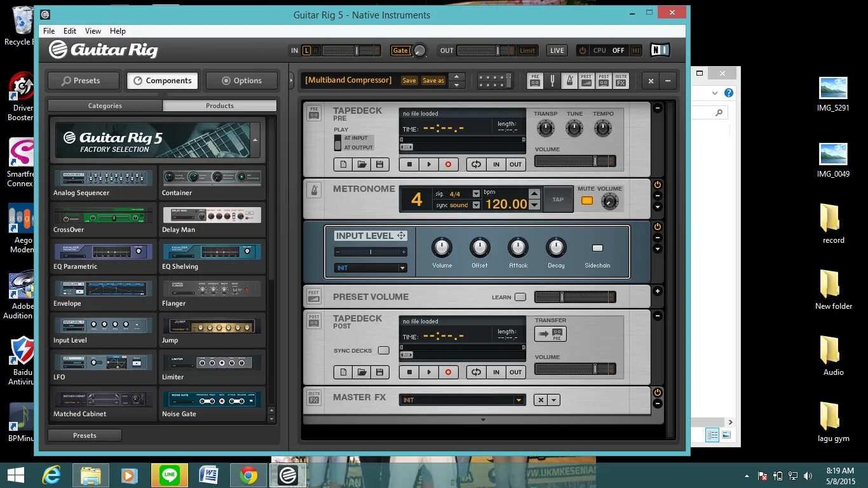
Task: Switch to the Presets tab
Action: click(x=83, y=81)
